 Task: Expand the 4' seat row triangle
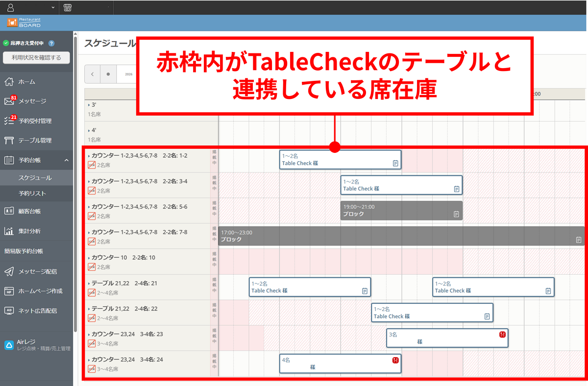89,131
